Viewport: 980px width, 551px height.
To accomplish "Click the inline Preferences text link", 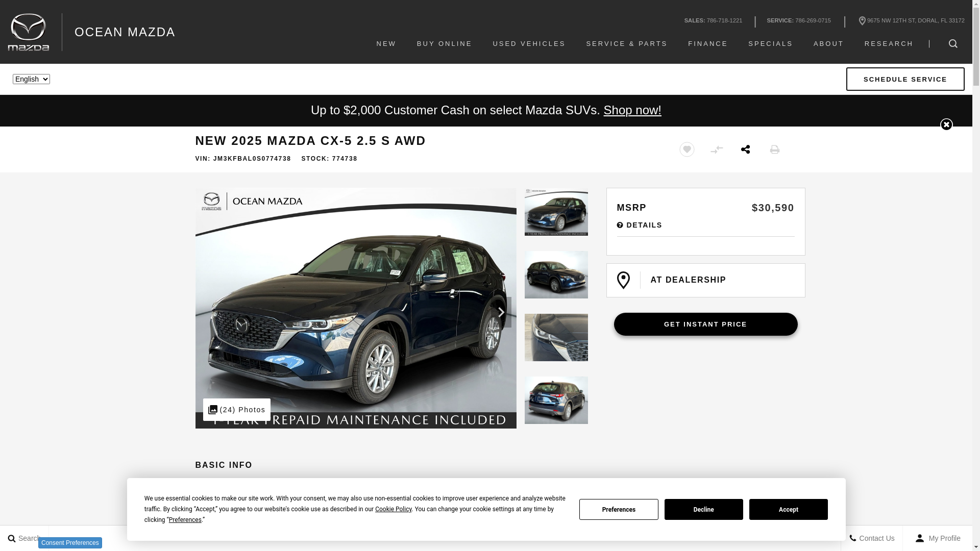I will (185, 520).
